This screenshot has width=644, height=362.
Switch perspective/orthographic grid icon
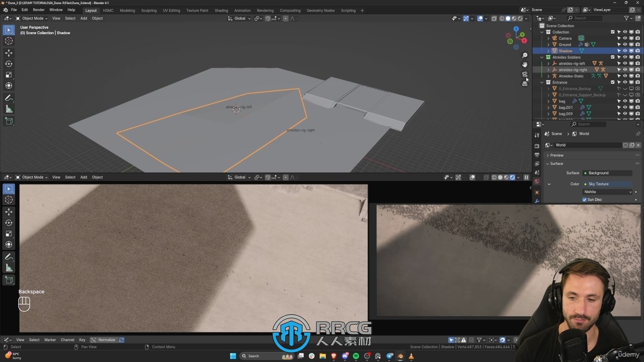click(525, 83)
